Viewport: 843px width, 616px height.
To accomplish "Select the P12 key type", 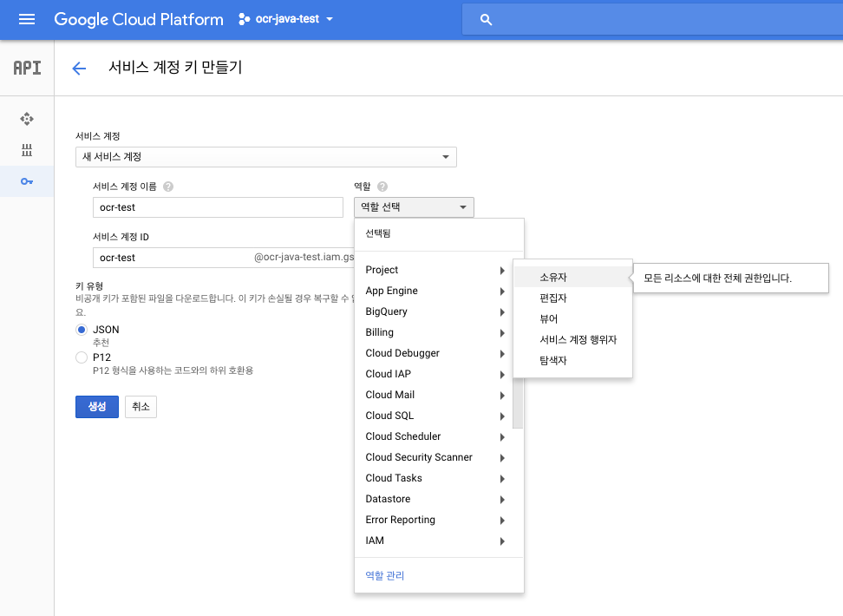I will [82, 357].
